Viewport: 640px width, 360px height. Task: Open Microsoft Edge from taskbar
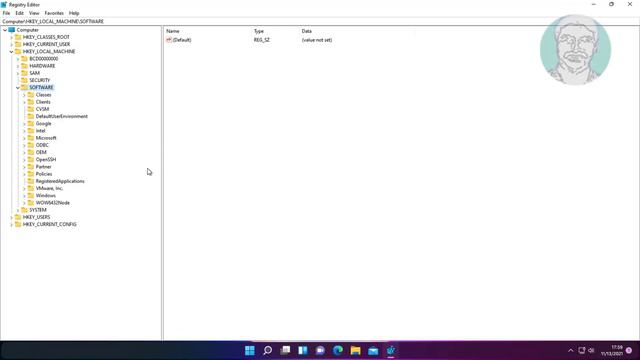click(x=338, y=350)
